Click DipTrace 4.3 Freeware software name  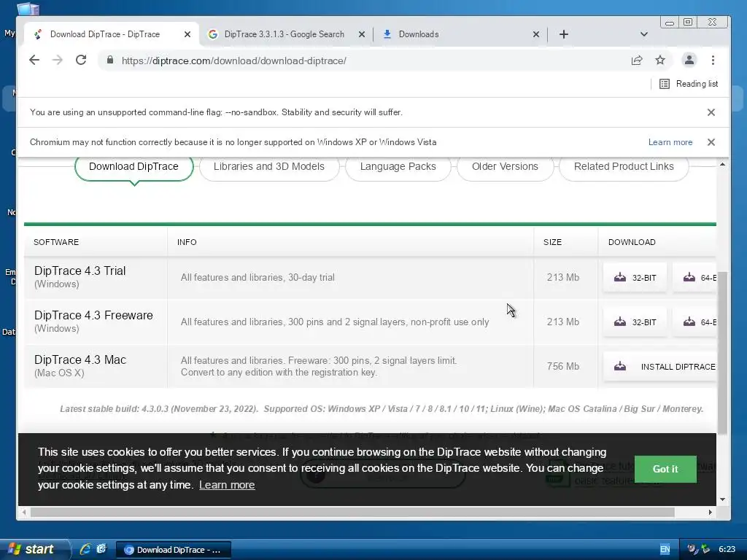[x=93, y=315]
